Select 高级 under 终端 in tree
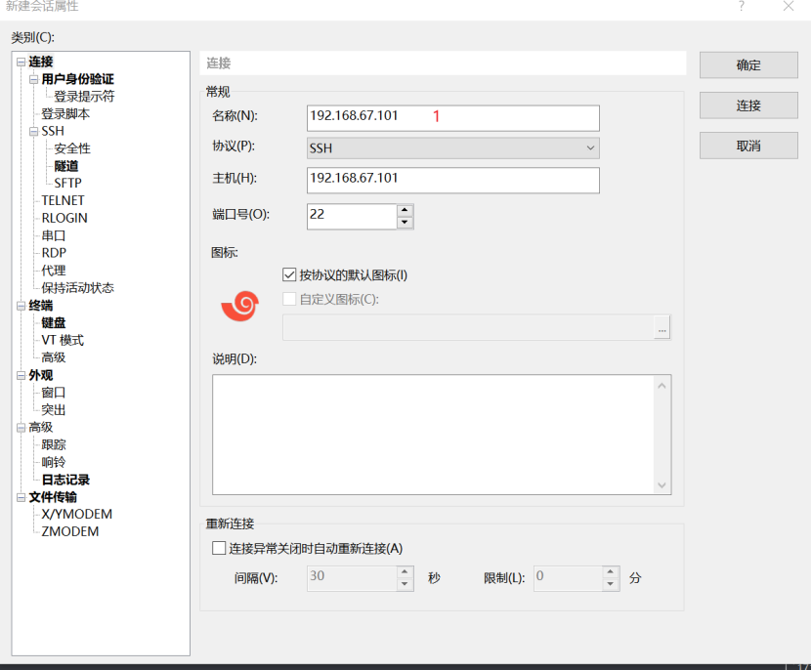Viewport: 812px width, 670px height. coord(54,357)
